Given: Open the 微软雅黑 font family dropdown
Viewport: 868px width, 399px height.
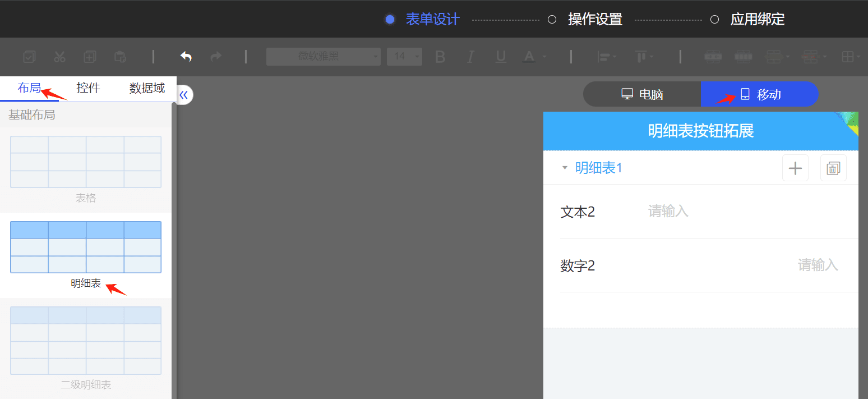Looking at the screenshot, I should 324,57.
